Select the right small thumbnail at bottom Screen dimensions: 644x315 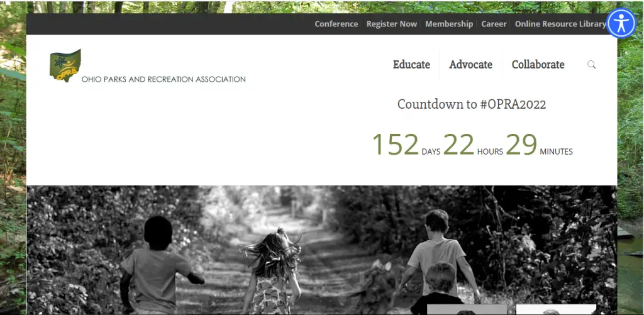pyautogui.click(x=556, y=310)
